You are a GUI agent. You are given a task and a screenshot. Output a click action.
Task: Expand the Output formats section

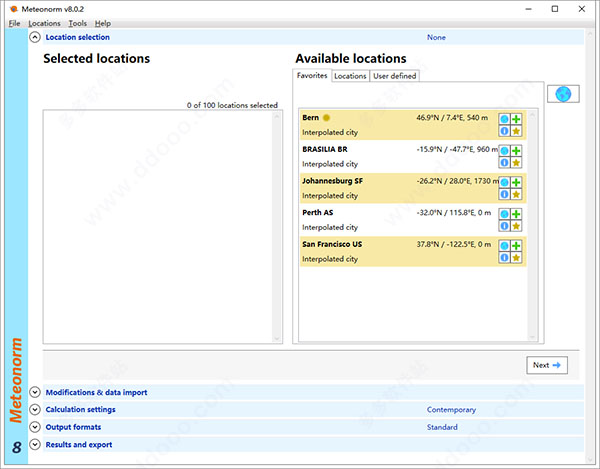[x=35, y=427]
